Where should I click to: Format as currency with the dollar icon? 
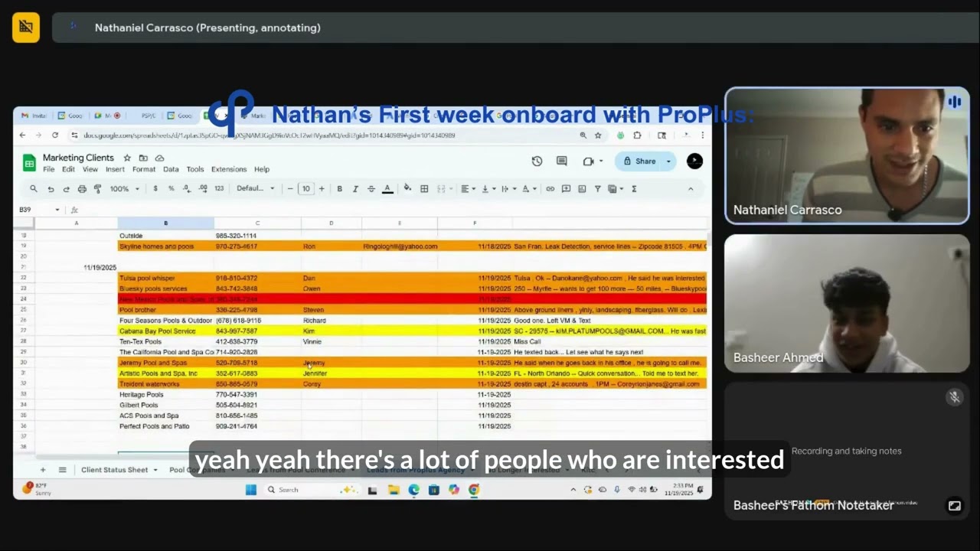[x=155, y=189]
